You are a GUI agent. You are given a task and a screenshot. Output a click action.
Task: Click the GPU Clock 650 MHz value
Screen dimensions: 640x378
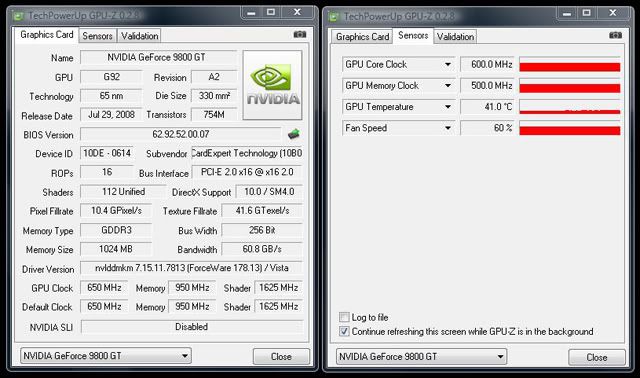coord(104,287)
